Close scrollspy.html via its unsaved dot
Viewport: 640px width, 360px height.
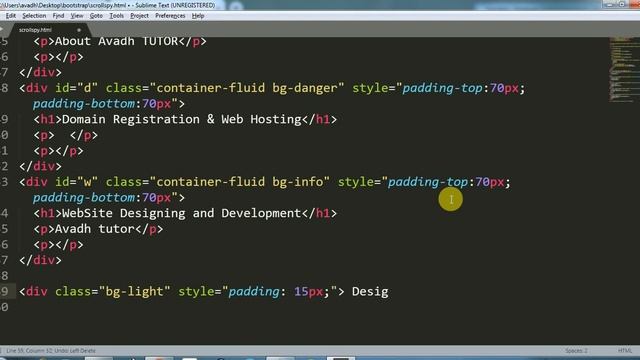click(x=79, y=30)
